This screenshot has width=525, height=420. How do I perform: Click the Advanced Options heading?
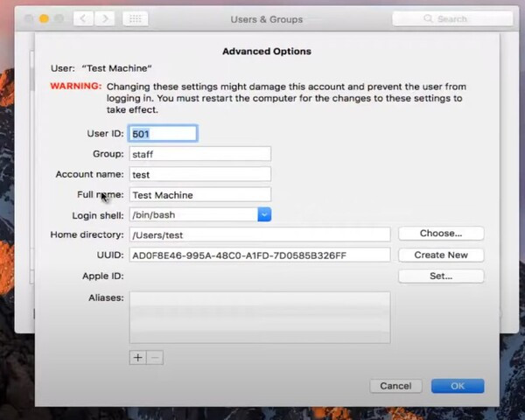tap(267, 52)
